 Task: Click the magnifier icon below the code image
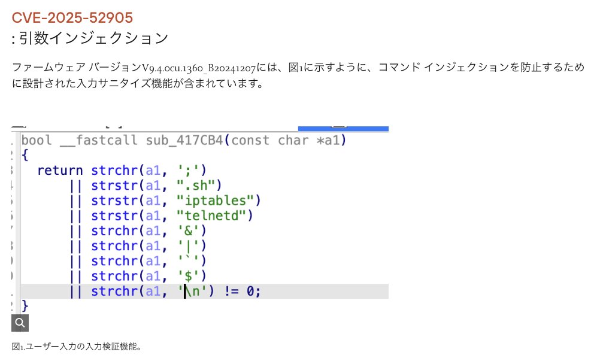point(20,323)
